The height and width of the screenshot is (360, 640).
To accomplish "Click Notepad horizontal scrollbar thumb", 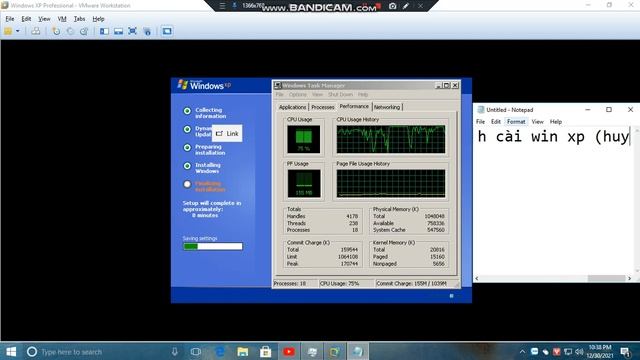I will click(x=606, y=278).
